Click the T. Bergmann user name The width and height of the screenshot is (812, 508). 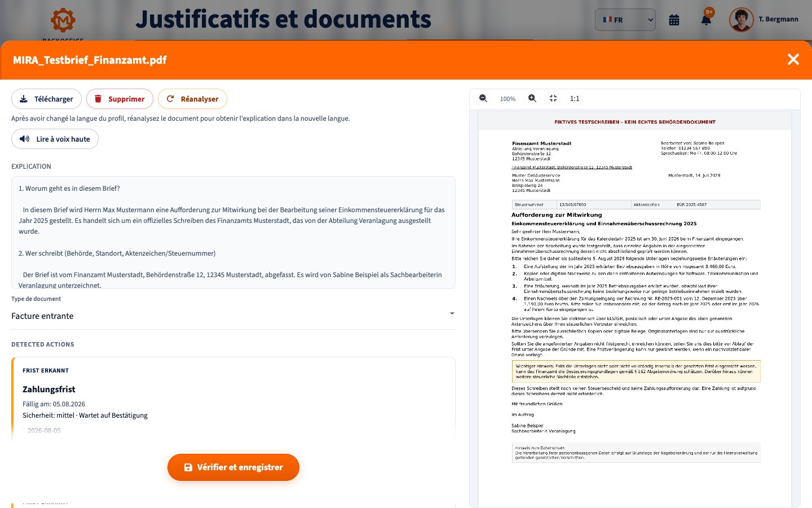point(778,19)
